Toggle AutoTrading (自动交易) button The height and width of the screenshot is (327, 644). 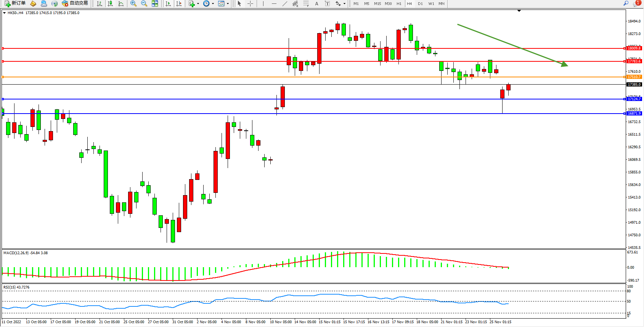[75, 3]
